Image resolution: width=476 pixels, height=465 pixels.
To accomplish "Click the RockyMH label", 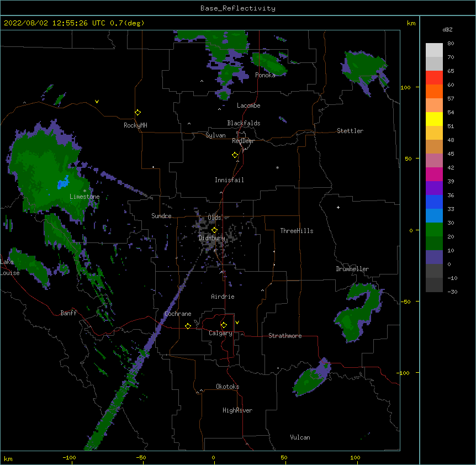I will point(135,125).
